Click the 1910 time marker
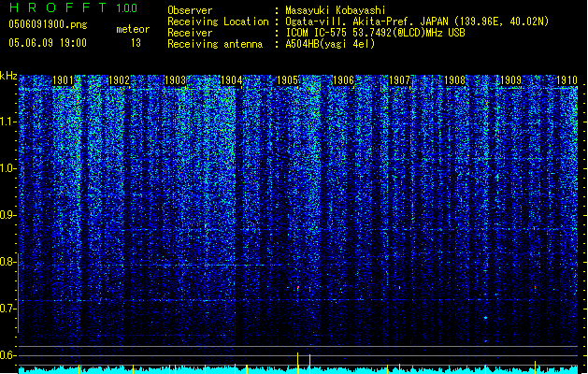The width and height of the screenshot is (588, 374). coord(566,80)
